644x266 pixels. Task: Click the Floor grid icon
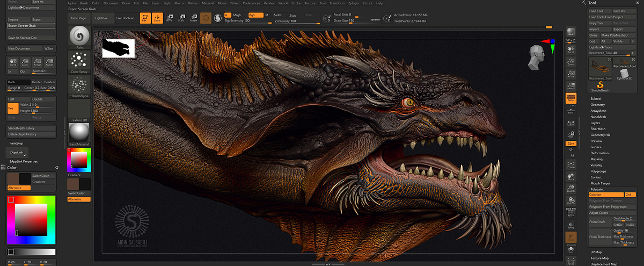570,110
